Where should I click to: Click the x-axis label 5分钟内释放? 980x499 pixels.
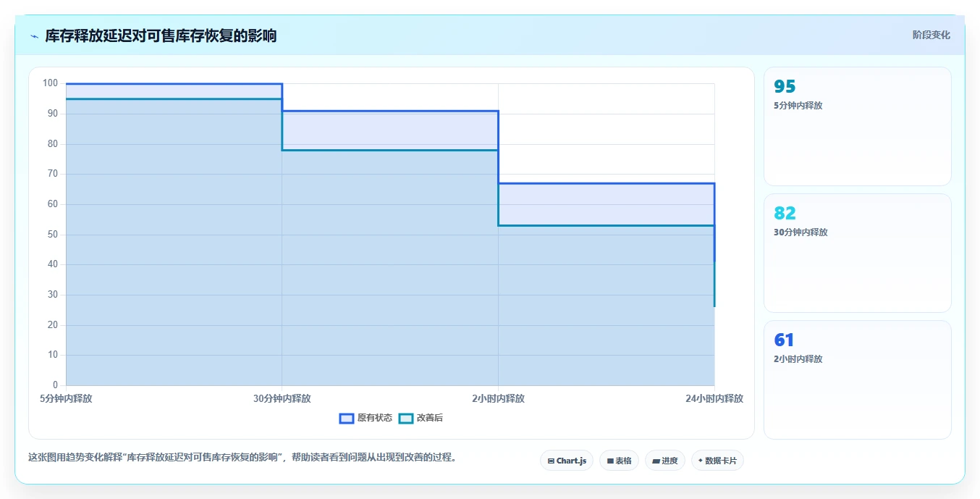[x=66, y=398]
